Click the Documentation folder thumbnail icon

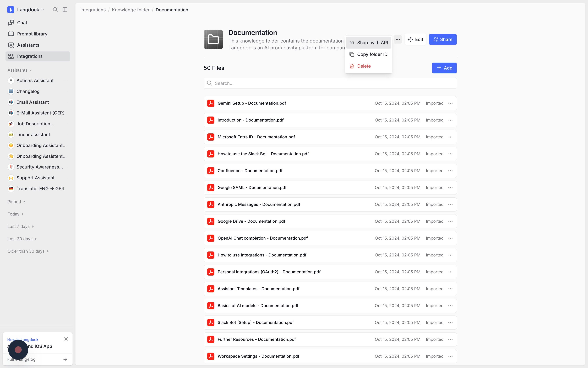213,39
